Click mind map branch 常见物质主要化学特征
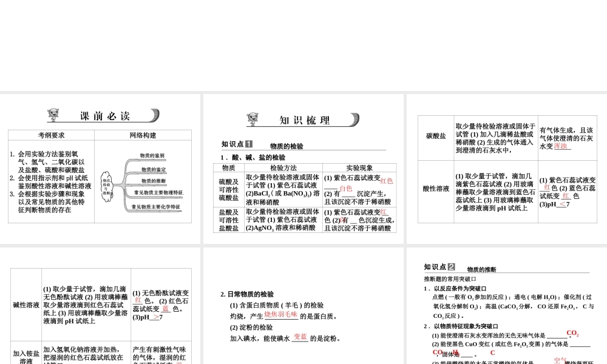Viewport: 607px width, 364px height. [x=156, y=206]
